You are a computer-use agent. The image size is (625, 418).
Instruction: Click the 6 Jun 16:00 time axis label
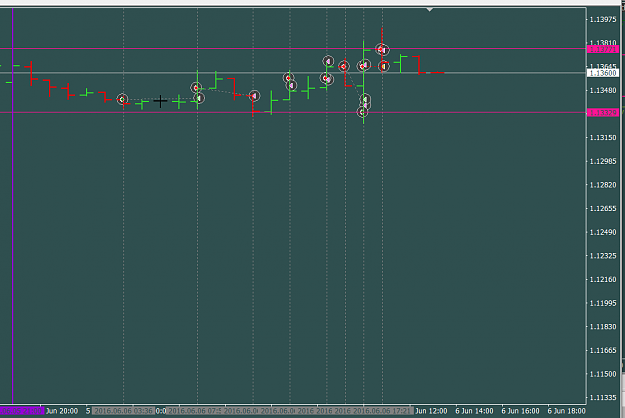pos(521,411)
